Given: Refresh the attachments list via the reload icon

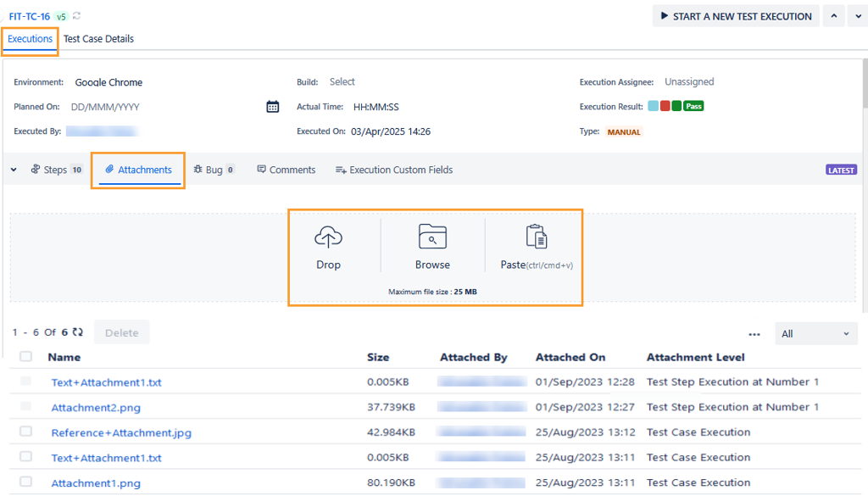Looking at the screenshot, I should 78,332.
